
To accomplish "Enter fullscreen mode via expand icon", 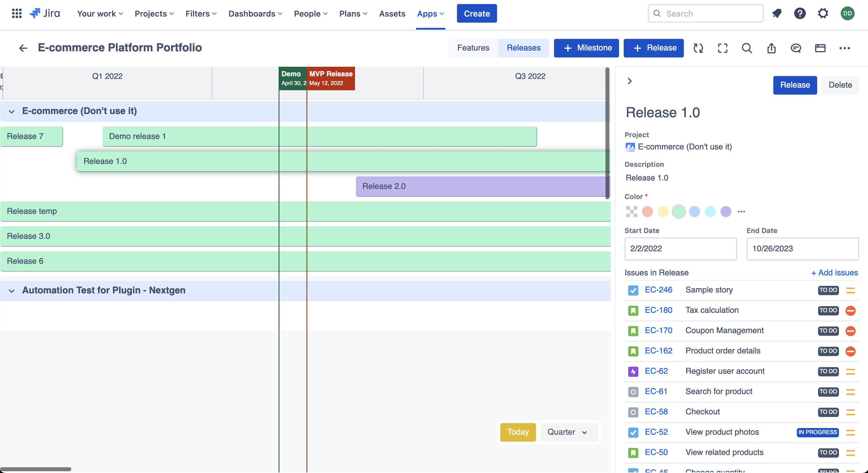I will click(x=722, y=48).
